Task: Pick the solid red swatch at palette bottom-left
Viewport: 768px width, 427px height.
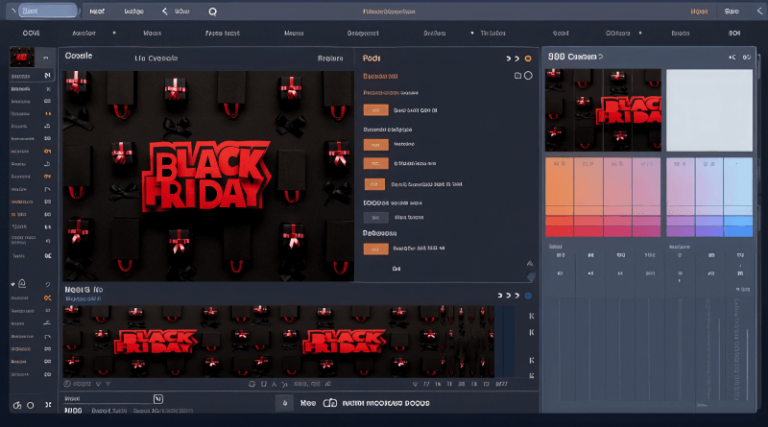Action: pyautogui.click(x=559, y=231)
